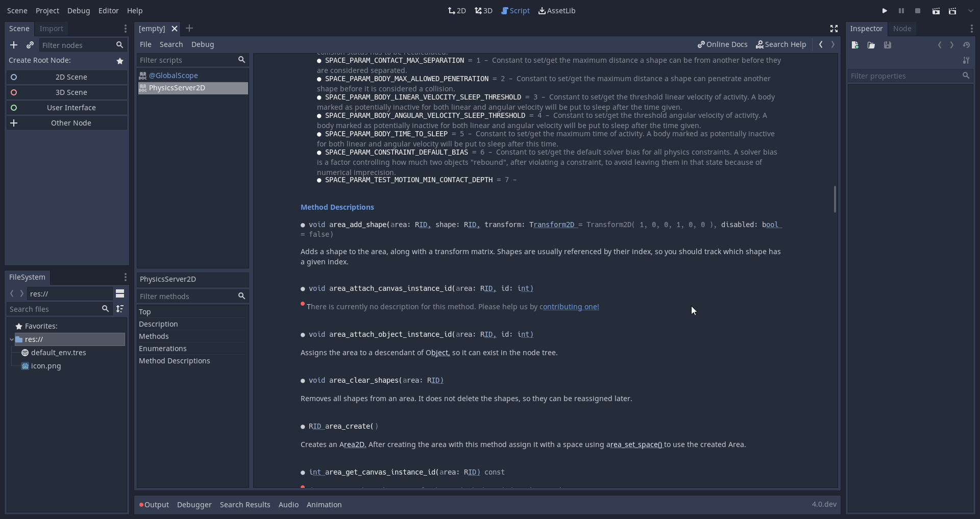This screenshot has width=980, height=519.
Task: Open the Debug menu
Action: point(79,11)
